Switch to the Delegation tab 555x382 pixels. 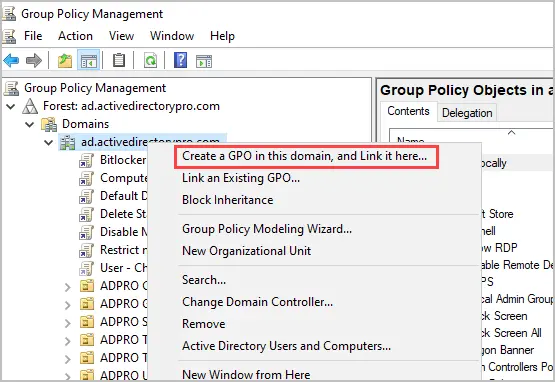tap(467, 113)
